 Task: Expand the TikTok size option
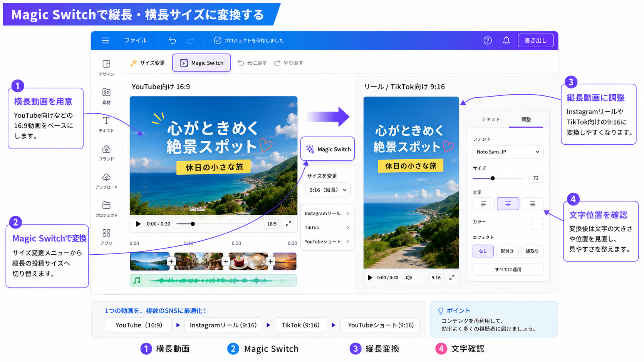(327, 228)
